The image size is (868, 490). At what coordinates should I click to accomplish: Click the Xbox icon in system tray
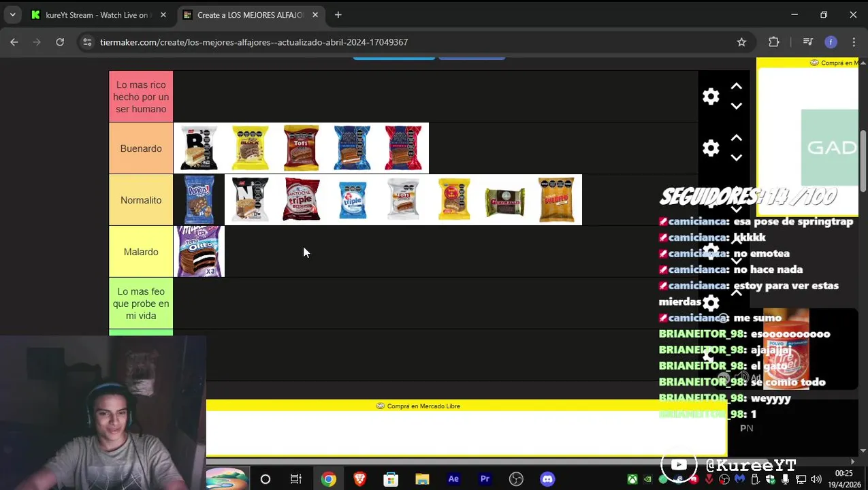click(x=632, y=480)
